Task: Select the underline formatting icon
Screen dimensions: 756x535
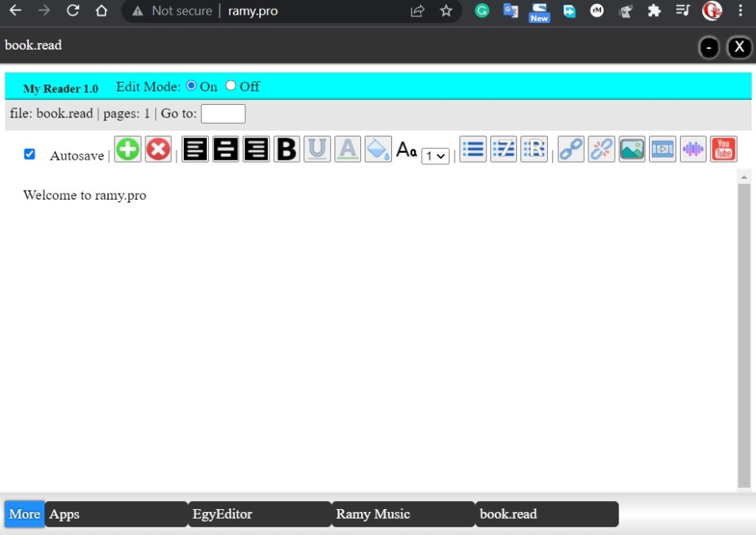Action: [317, 149]
